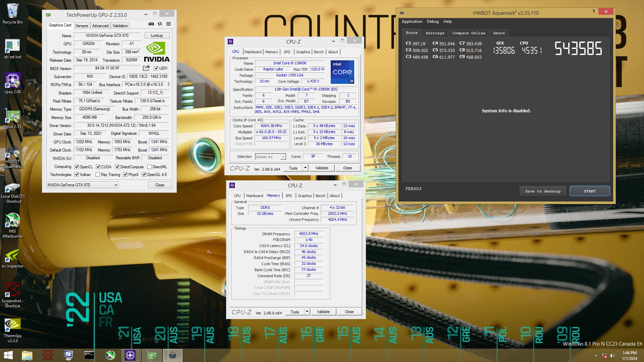
Task: Toggle the Ray Tracing checkbox
Action: (98, 174)
